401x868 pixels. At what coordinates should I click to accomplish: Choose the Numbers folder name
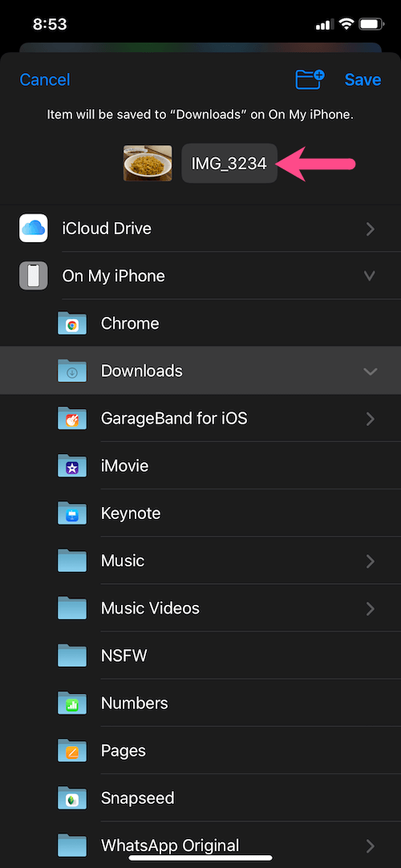point(135,704)
